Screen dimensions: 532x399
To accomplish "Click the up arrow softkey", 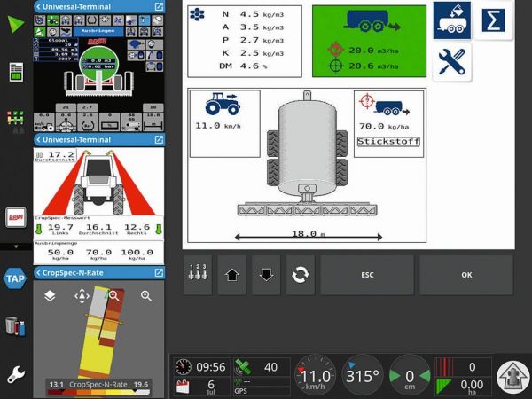I will pos(232,275).
